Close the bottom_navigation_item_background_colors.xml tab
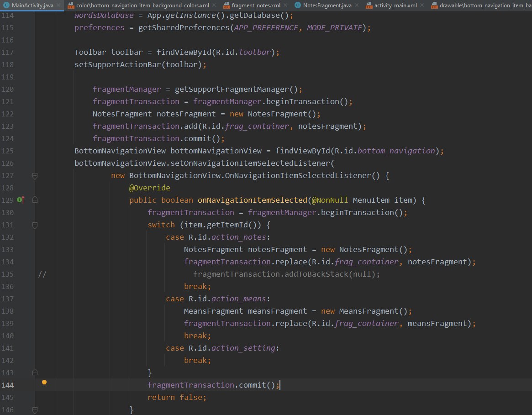The width and height of the screenshot is (532, 415). (x=214, y=5)
